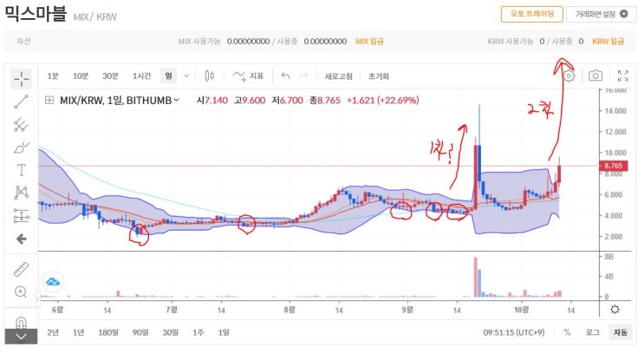Click the 오토 트레이딩 button

click(x=532, y=14)
